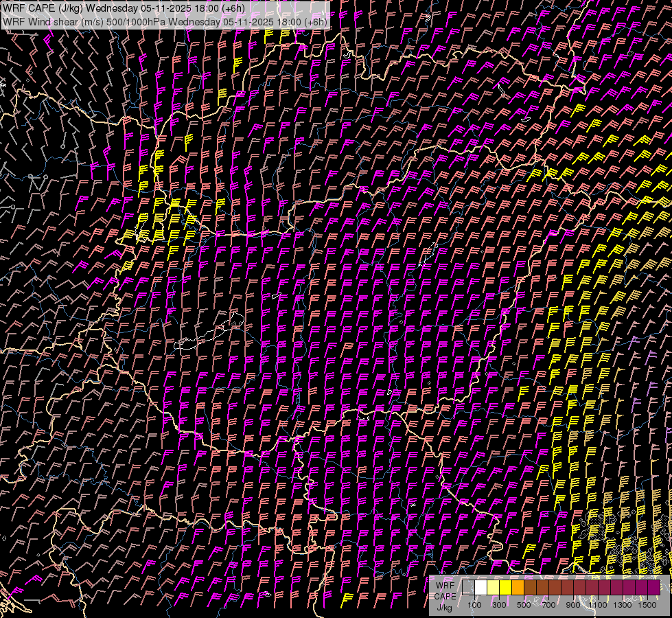The height and width of the screenshot is (618, 672).
Task: Select the leftmost gray CAPE legend box
Action: 469,588
